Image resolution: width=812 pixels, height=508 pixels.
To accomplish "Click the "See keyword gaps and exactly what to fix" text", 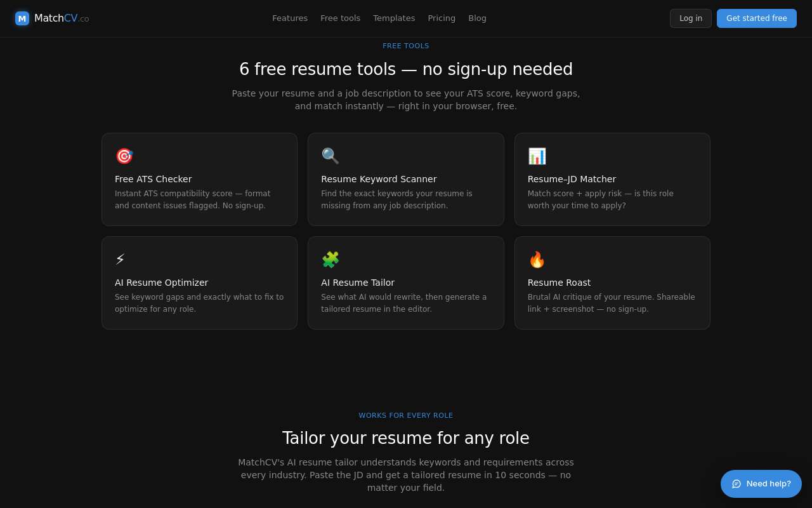I will click(199, 303).
